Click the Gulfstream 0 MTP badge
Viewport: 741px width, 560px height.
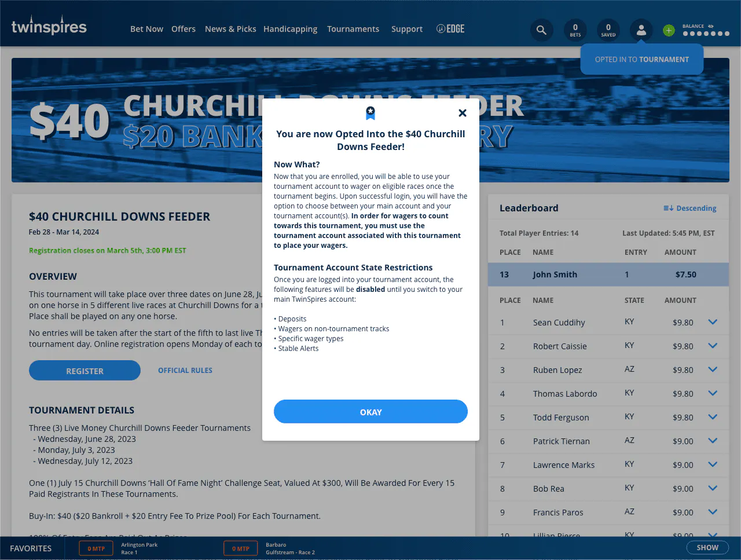pyautogui.click(x=240, y=548)
